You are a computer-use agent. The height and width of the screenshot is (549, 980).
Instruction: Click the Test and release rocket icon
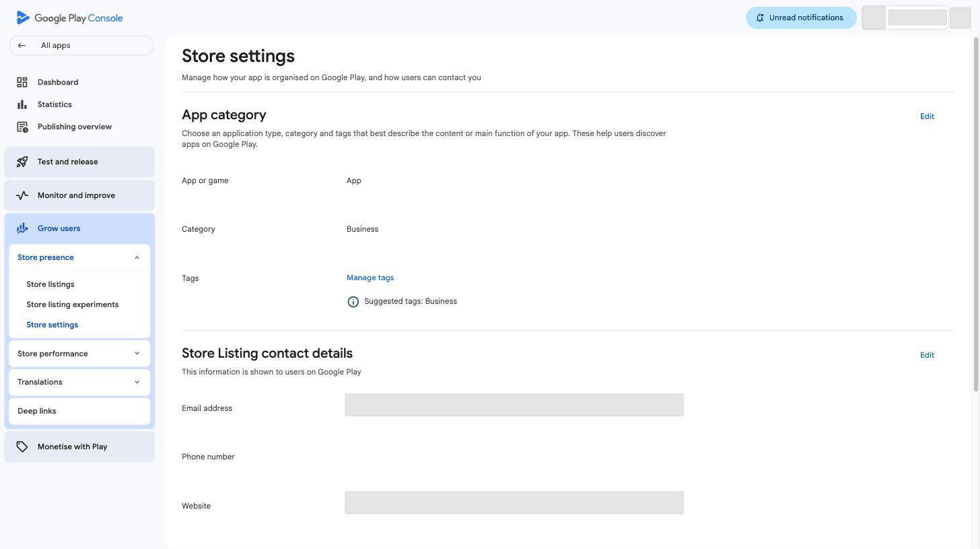(22, 162)
